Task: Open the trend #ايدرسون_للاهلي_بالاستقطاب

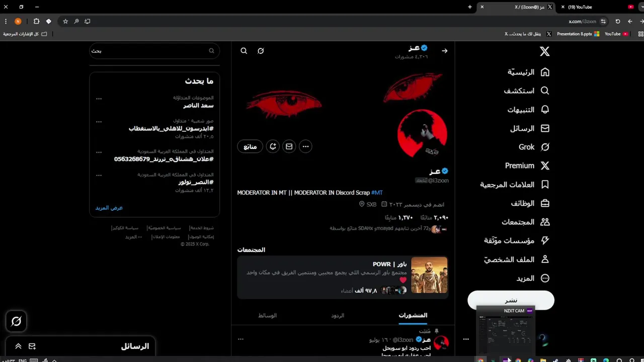Action: point(171,129)
